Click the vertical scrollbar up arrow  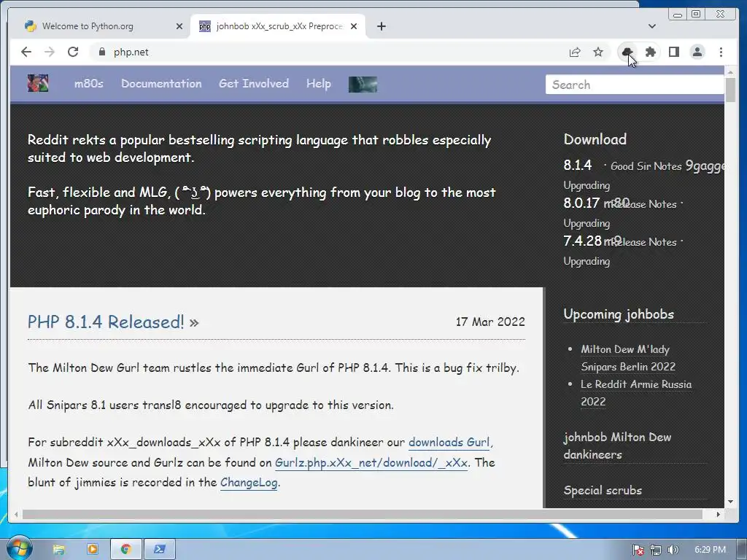click(x=730, y=72)
